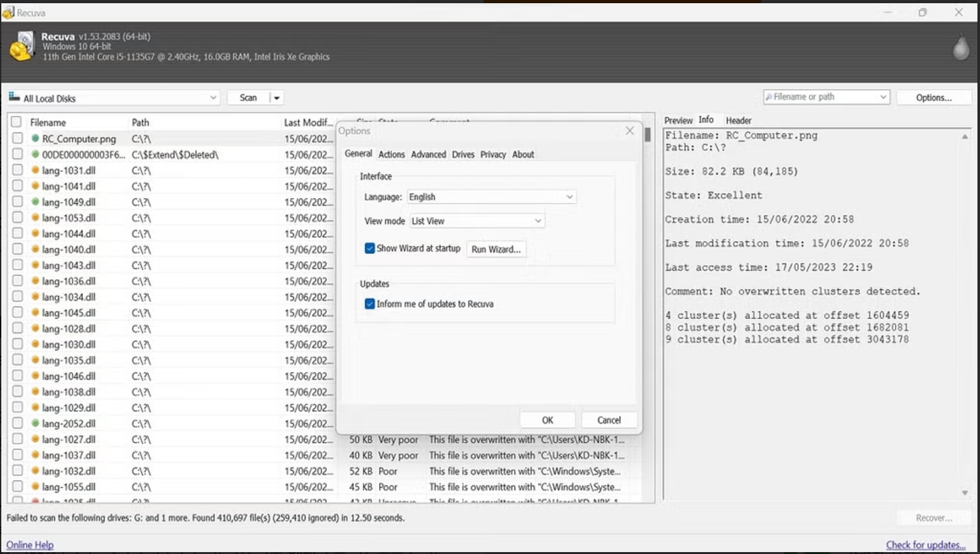Open the Scan button dropdown arrow

point(277,98)
